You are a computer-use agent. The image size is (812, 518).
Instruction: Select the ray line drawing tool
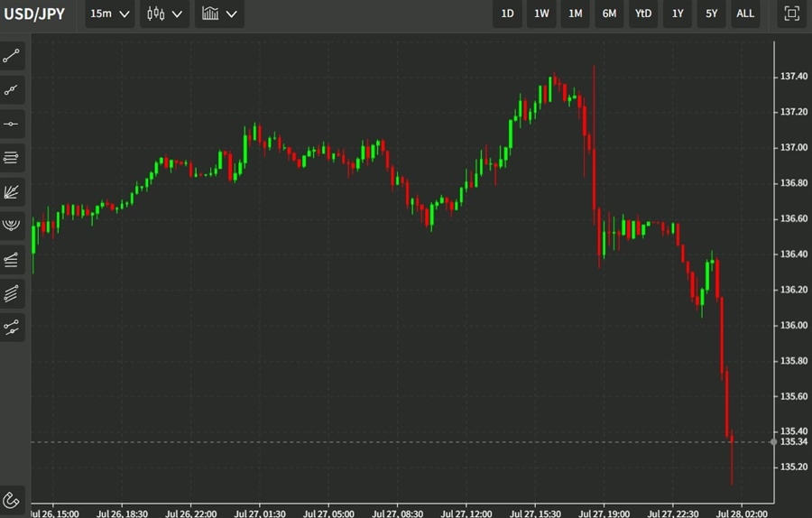pos(12,90)
